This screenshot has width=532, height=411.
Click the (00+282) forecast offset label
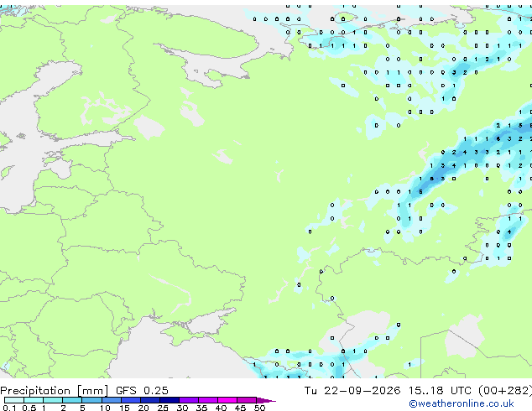505,391
